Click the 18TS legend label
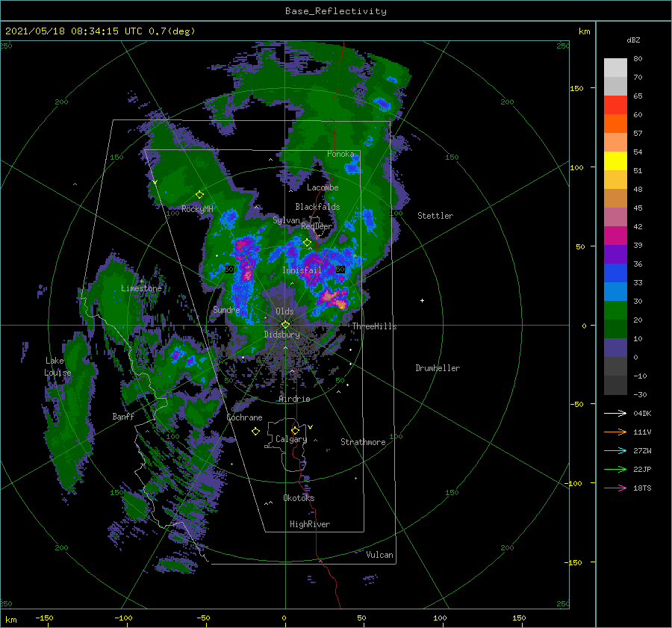Screen dimensions: 672x628 tap(642, 488)
